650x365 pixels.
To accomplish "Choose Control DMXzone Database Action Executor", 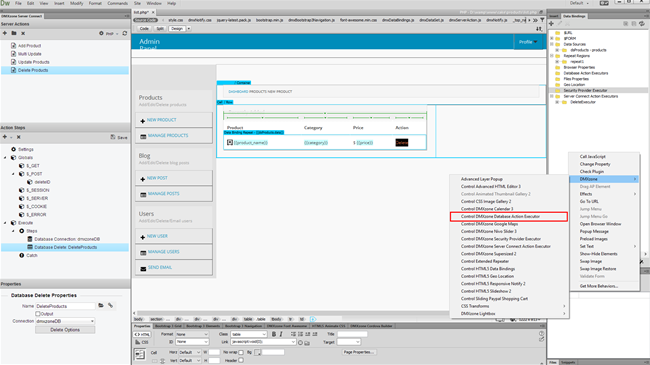I will pos(509,216).
